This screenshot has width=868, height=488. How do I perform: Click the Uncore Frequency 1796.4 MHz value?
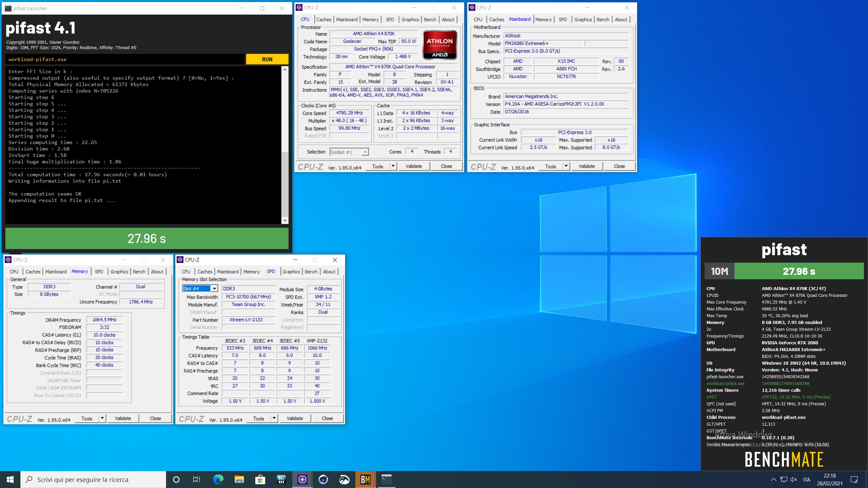pyautogui.click(x=141, y=302)
